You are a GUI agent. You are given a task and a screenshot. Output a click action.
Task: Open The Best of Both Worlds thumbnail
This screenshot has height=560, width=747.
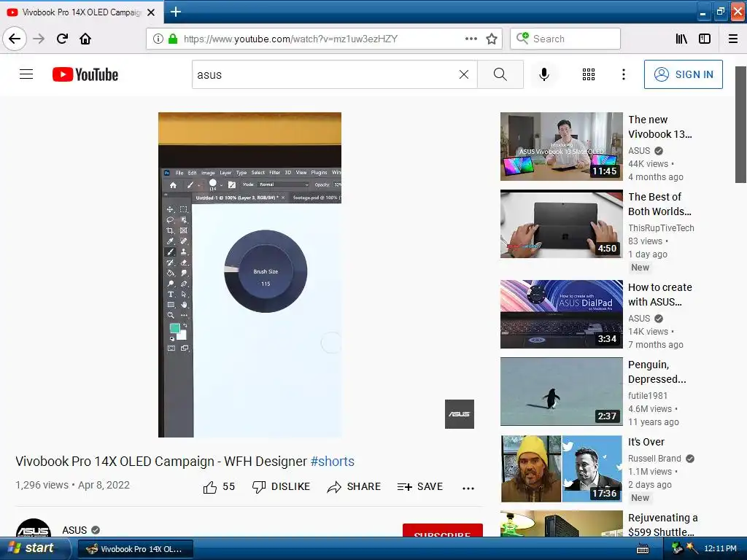point(561,224)
